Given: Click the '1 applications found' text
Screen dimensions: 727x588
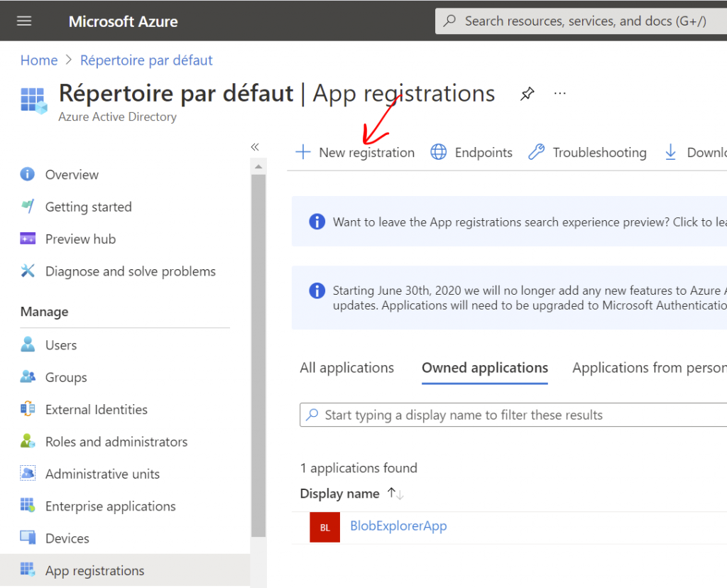Looking at the screenshot, I should click(x=359, y=468).
